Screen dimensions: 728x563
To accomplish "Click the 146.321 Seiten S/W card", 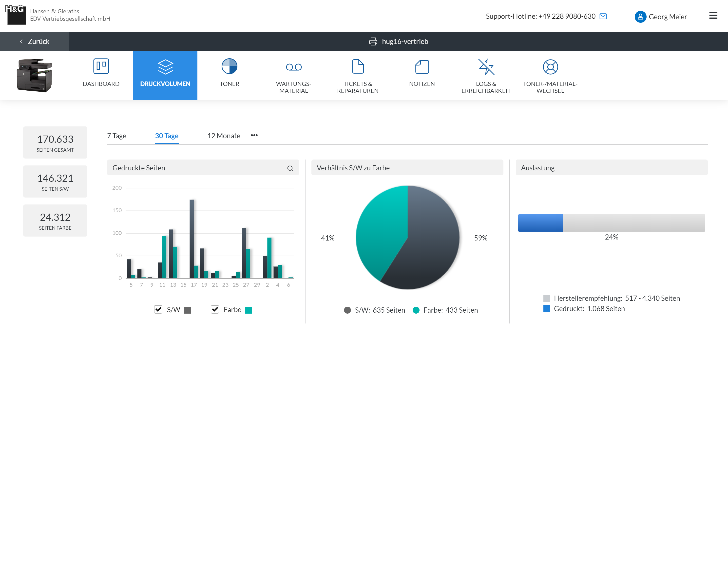I will click(55, 181).
